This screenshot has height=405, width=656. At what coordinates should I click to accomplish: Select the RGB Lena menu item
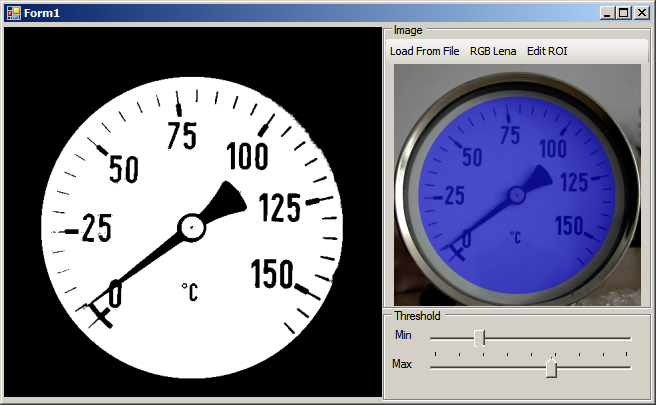point(493,51)
